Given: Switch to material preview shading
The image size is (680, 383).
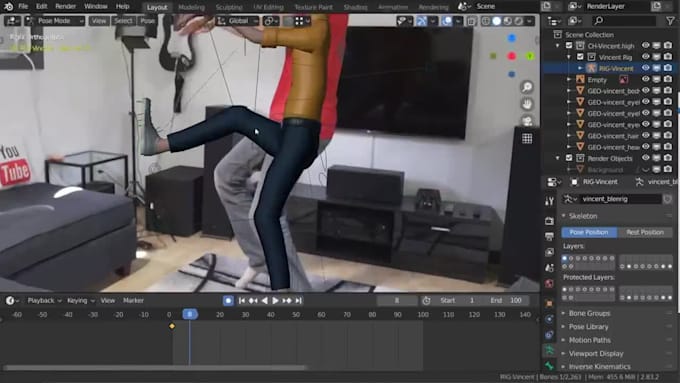Looking at the screenshot, I should tap(507, 21).
